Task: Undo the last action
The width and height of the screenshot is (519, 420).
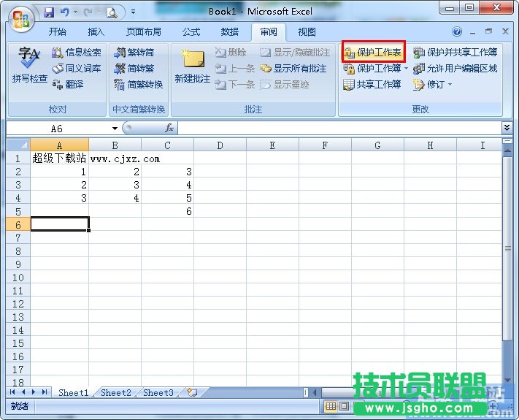Action: (64, 12)
